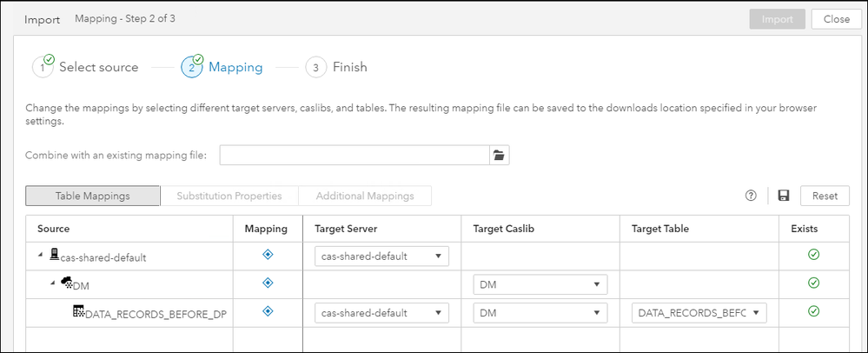Focus the existing mapping file input field

click(354, 155)
